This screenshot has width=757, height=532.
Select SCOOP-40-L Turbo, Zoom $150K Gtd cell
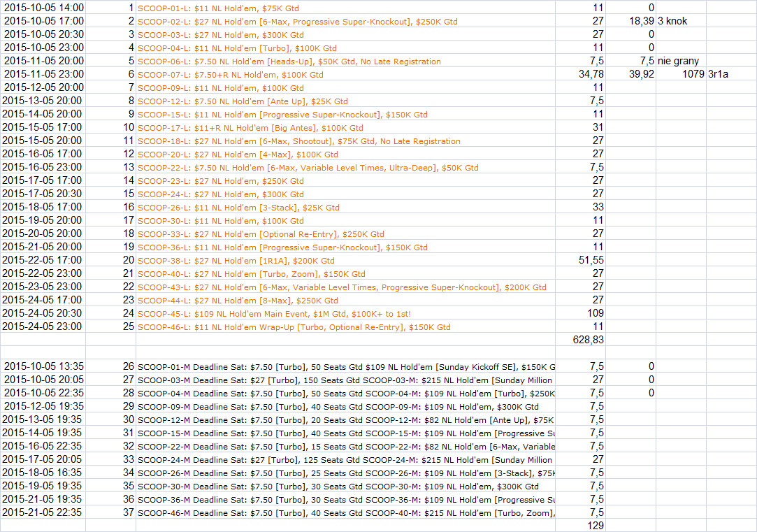coord(345,273)
